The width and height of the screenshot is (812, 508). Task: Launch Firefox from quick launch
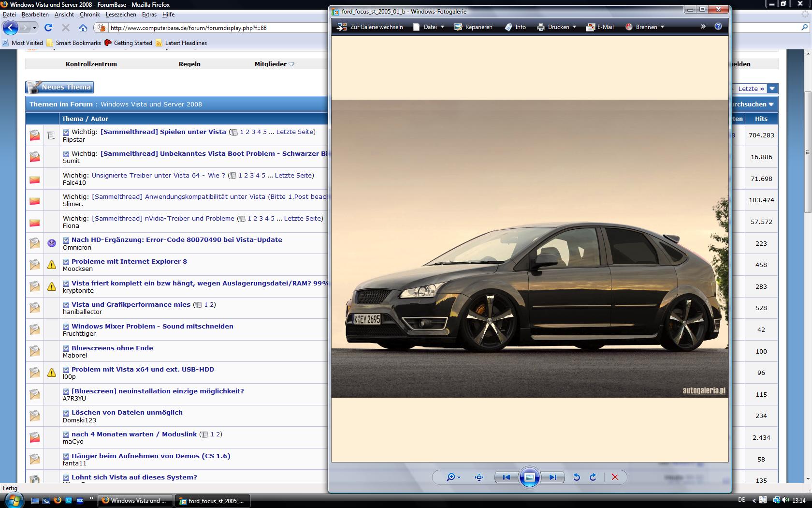pos(58,501)
